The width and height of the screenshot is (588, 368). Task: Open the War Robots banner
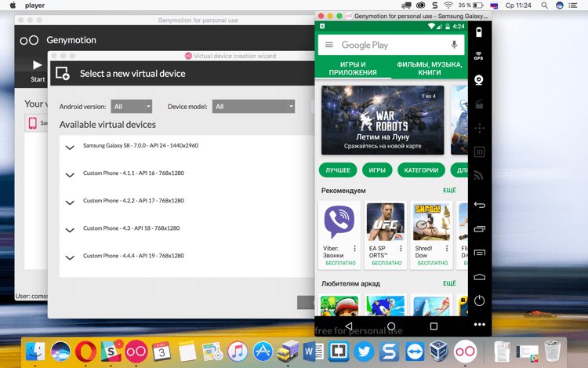[383, 120]
